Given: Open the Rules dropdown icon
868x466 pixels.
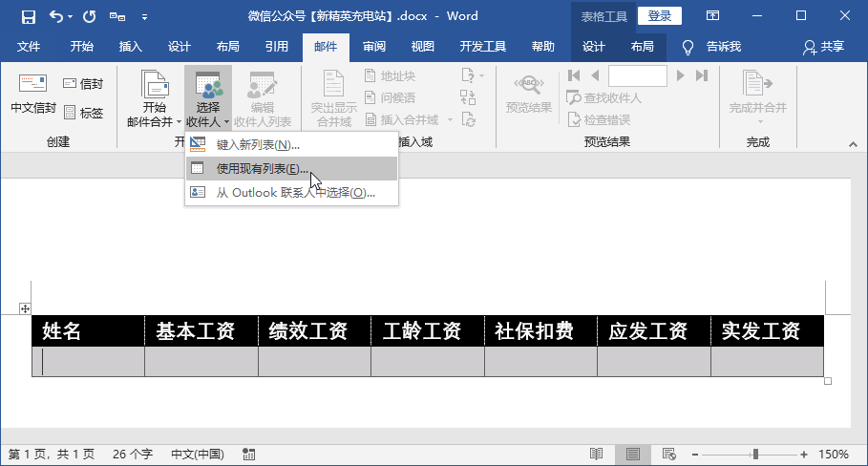Looking at the screenshot, I should tap(473, 75).
